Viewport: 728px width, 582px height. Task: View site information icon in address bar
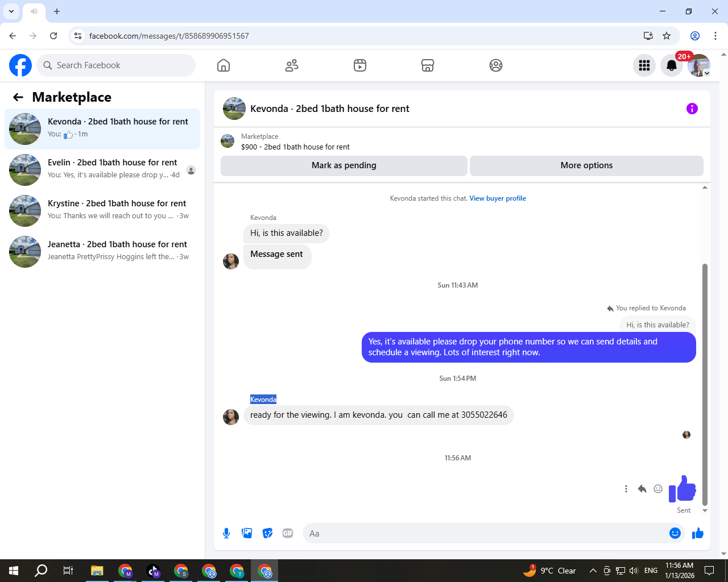click(78, 36)
